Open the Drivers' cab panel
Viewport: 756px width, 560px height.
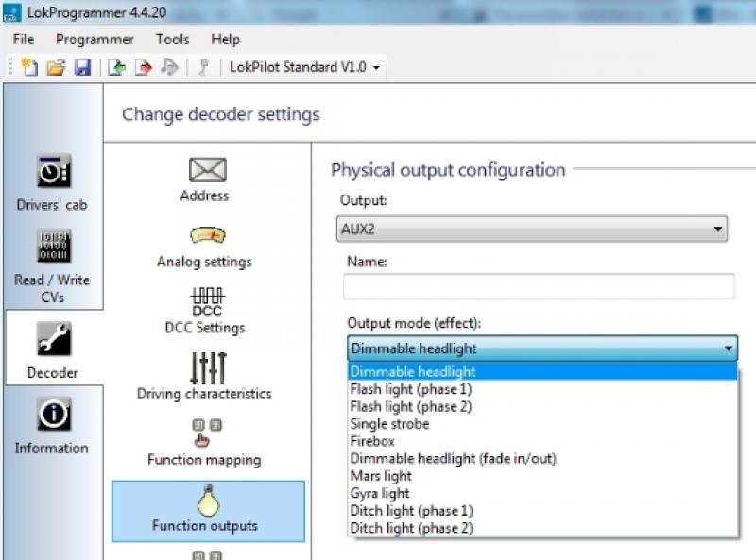(x=52, y=182)
